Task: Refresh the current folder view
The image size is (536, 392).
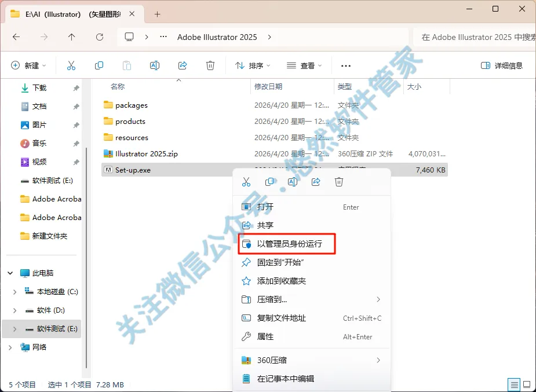Action: pyautogui.click(x=100, y=37)
